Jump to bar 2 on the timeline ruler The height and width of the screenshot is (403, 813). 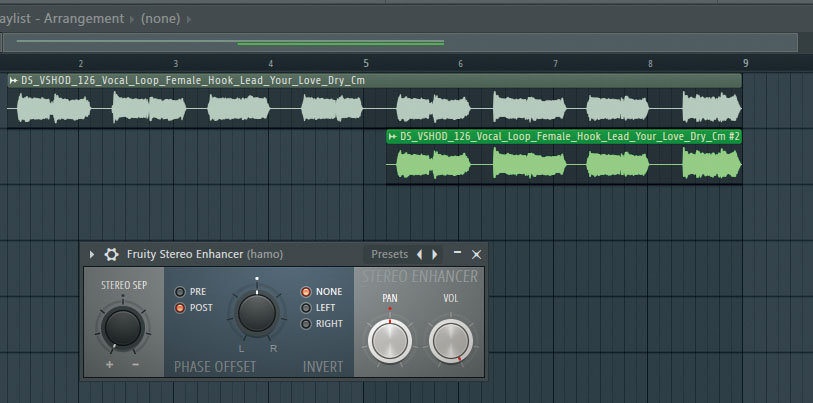[80, 64]
